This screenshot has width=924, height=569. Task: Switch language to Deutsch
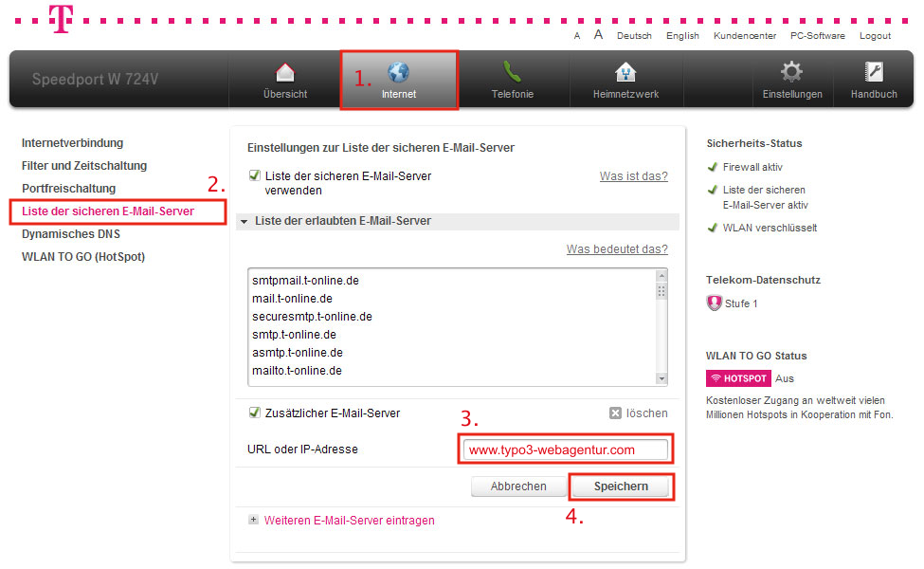click(x=634, y=36)
